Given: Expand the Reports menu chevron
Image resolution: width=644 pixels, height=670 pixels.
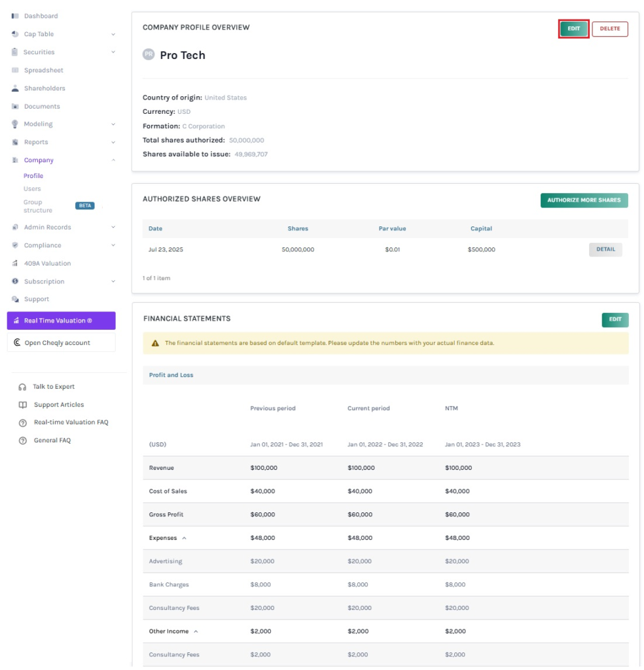Looking at the screenshot, I should [x=113, y=142].
